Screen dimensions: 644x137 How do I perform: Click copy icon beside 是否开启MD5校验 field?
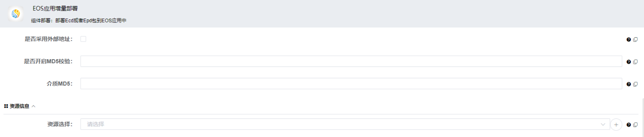(x=635, y=62)
